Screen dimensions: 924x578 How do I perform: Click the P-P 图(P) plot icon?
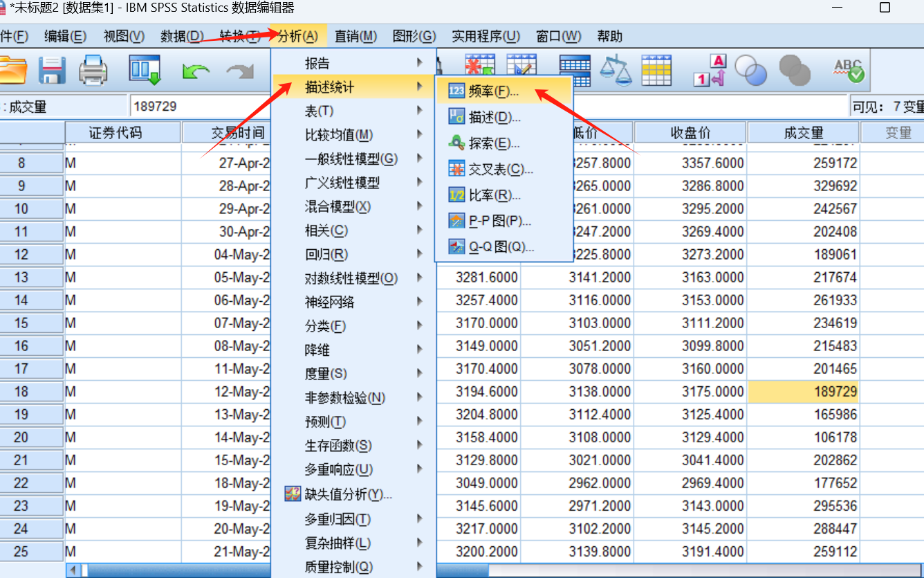[456, 221]
